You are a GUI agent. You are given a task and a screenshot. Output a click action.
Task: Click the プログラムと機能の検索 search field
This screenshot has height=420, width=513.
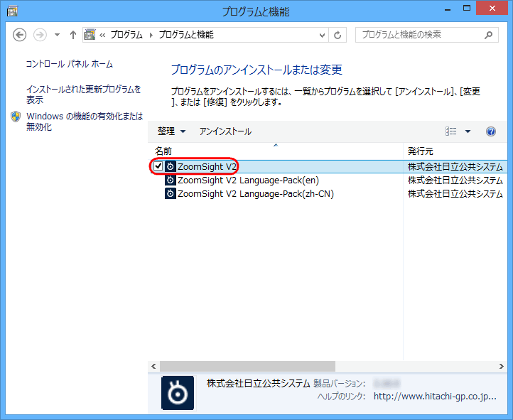(419, 35)
